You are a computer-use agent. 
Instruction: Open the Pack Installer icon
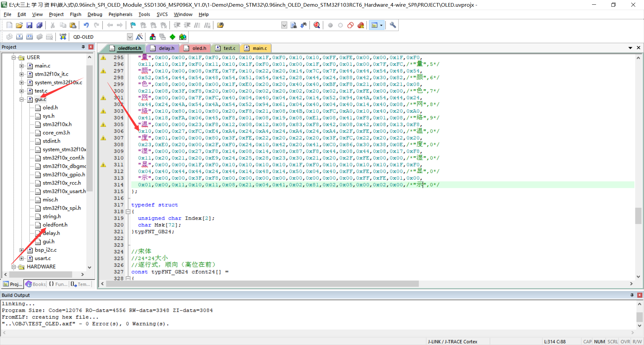183,37
